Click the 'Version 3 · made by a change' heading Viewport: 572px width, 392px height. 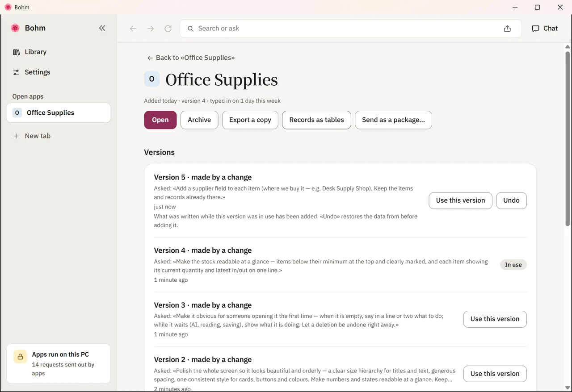pyautogui.click(x=203, y=305)
